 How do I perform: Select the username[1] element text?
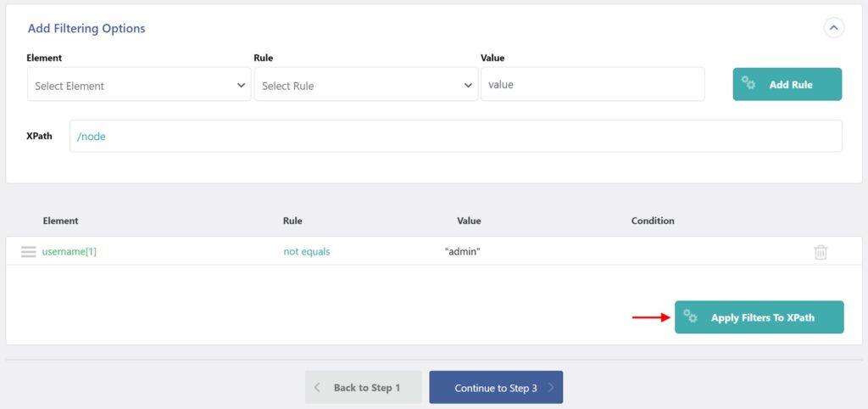click(70, 252)
